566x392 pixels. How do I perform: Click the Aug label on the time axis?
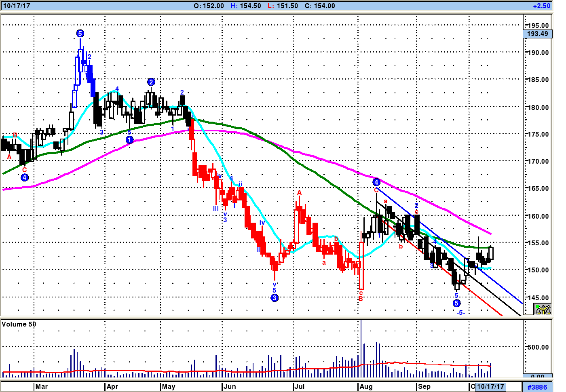pyautogui.click(x=366, y=386)
